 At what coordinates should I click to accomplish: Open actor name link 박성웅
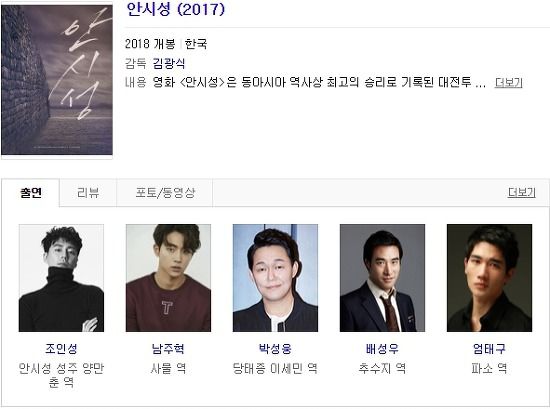click(275, 349)
